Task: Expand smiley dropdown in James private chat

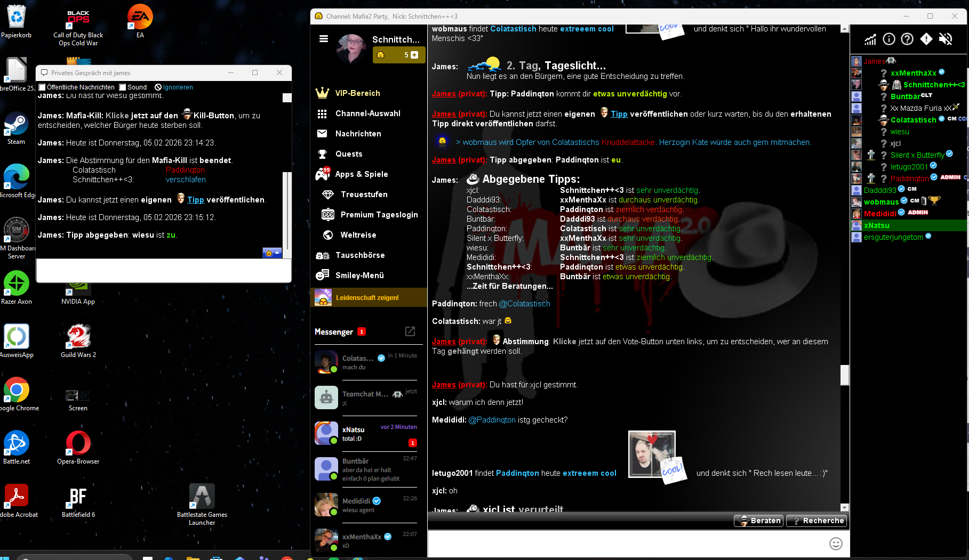Action: click(x=272, y=253)
